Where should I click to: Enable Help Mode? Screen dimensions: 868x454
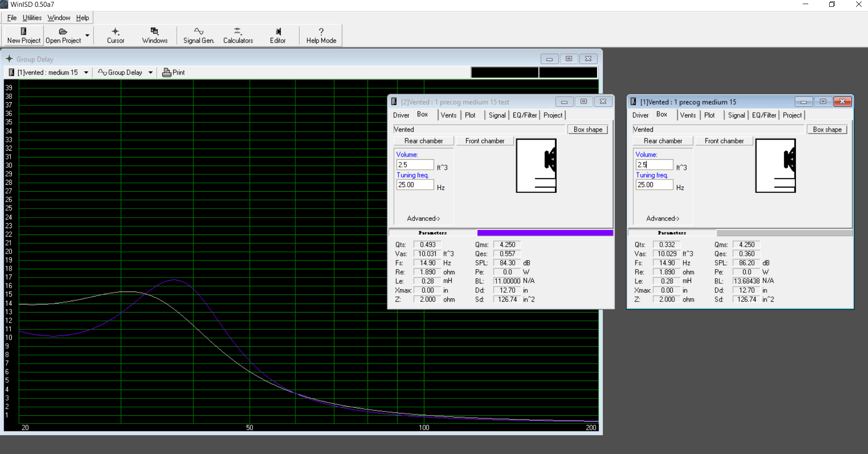point(321,35)
